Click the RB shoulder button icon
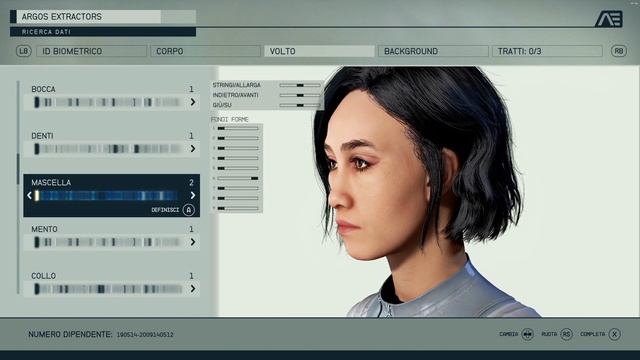The height and width of the screenshot is (360, 640). click(619, 51)
